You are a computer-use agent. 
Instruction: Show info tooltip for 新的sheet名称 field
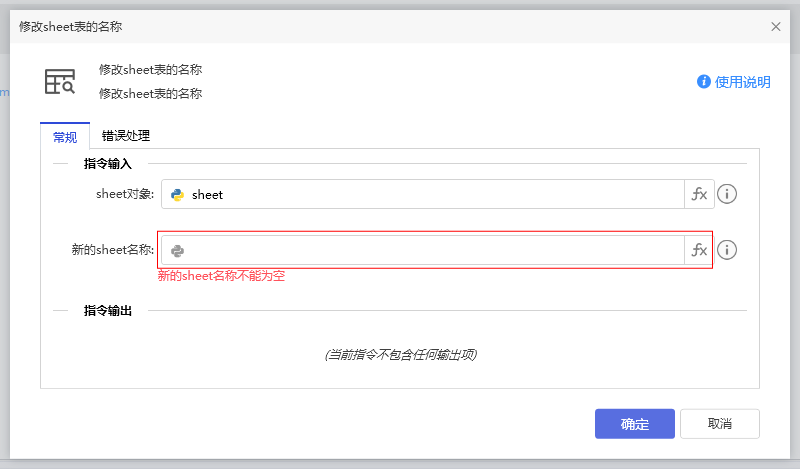728,251
